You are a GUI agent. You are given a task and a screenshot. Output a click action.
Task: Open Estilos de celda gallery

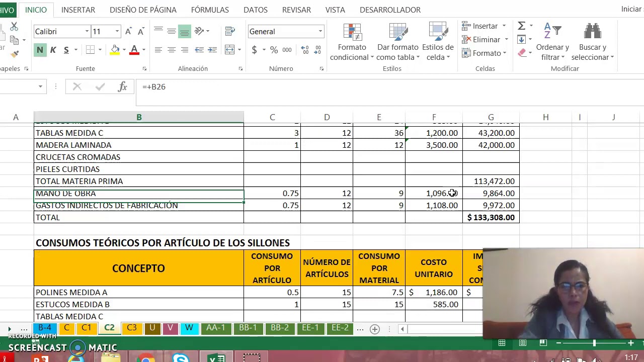(438, 42)
